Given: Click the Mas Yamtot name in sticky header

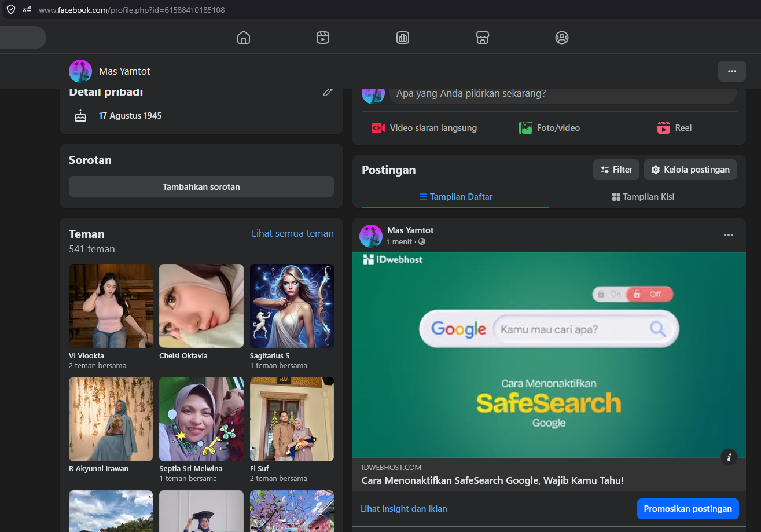Looking at the screenshot, I should pyautogui.click(x=124, y=71).
